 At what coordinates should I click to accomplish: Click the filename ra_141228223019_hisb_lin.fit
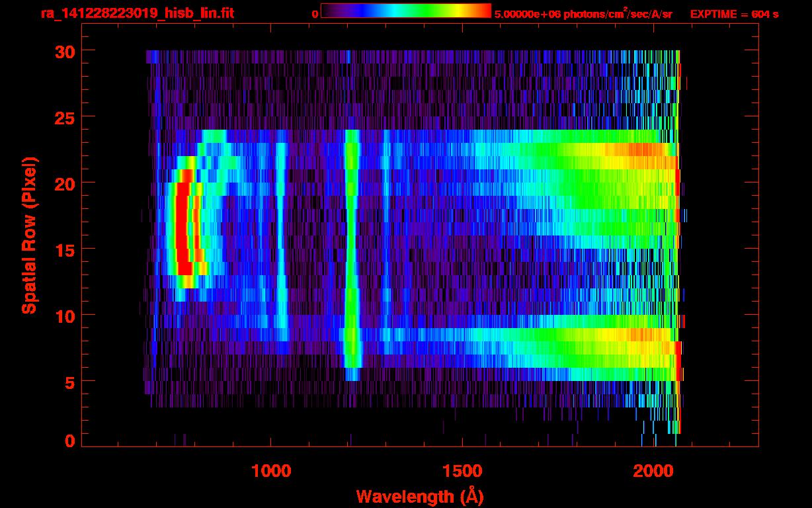(x=137, y=13)
